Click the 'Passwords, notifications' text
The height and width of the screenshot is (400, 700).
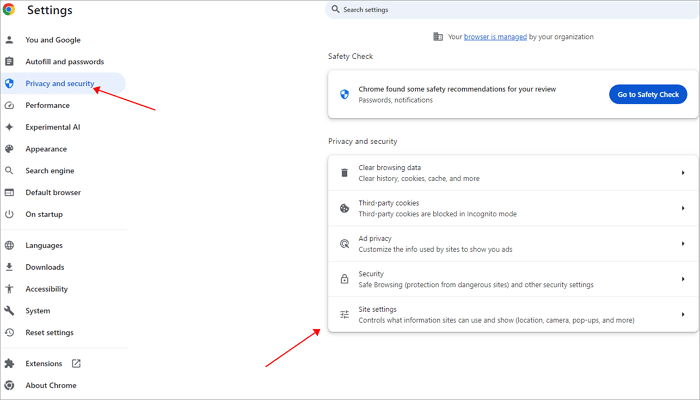pos(396,100)
